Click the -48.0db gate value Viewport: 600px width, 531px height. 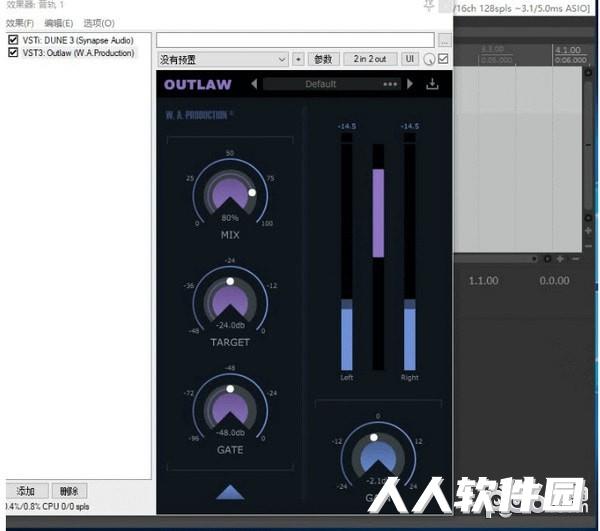(x=230, y=432)
